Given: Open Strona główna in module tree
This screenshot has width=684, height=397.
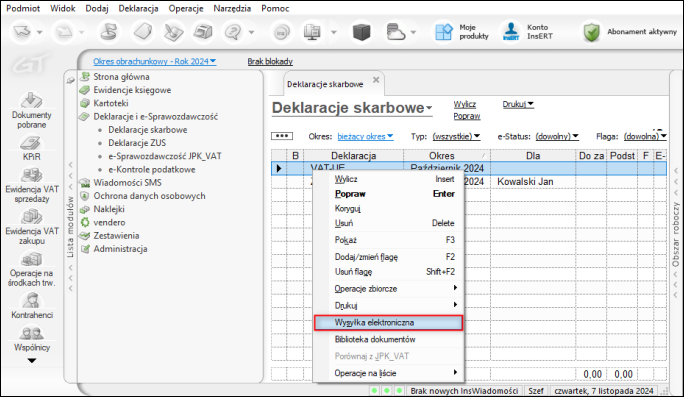Looking at the screenshot, I should coord(121,77).
